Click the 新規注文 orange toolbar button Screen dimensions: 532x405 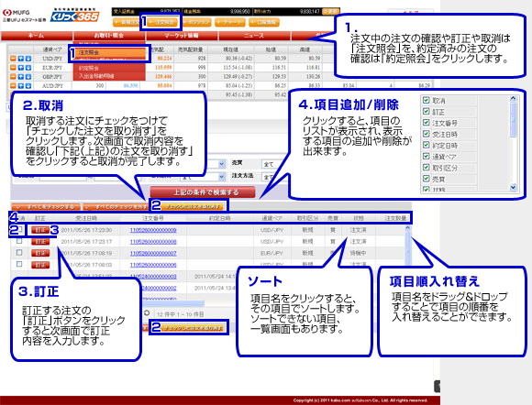pyautogui.click(x=127, y=22)
